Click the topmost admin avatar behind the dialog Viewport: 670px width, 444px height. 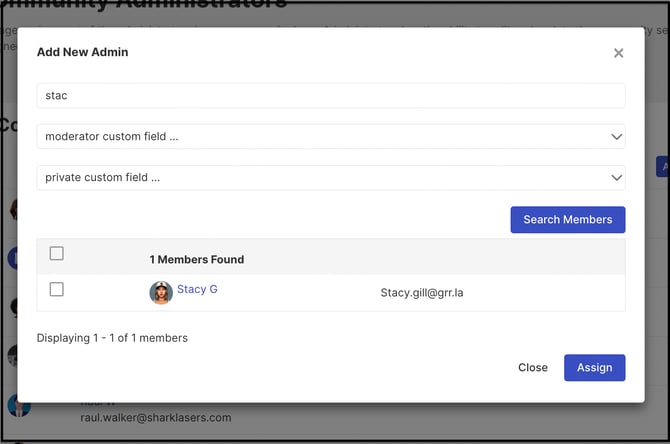12,208
